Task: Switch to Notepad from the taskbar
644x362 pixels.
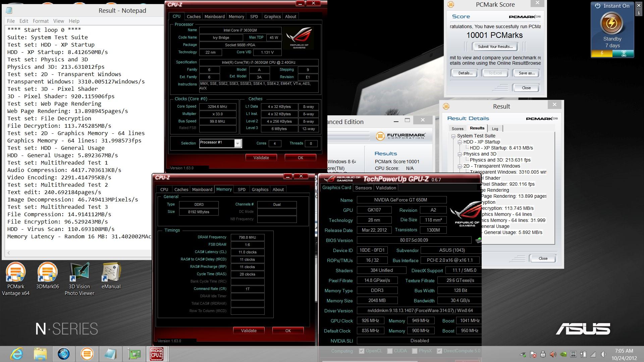Action: (x=110, y=354)
